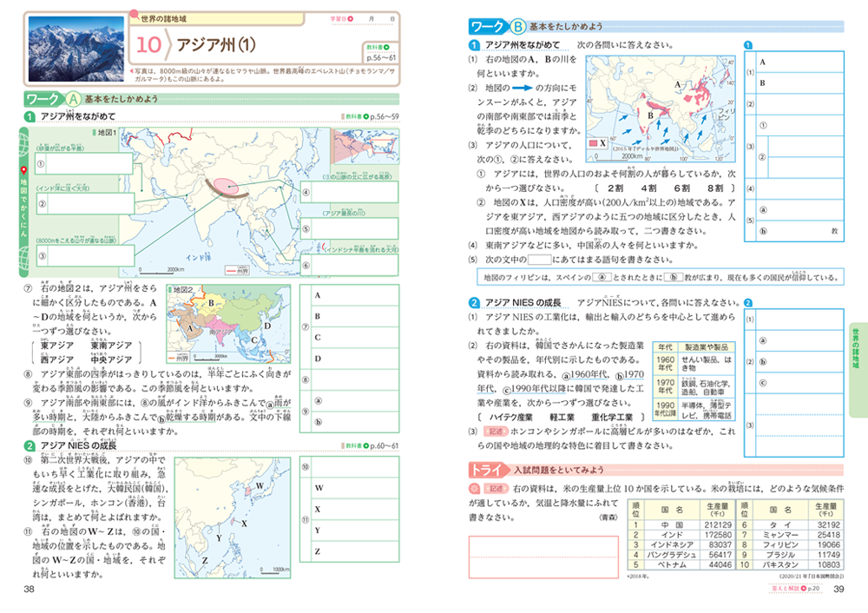Click the 世界の諸地域 label above the title
The height and width of the screenshot is (613, 868).
163,19
